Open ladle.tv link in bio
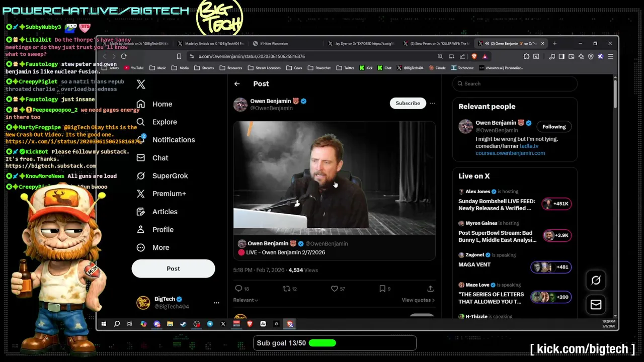This screenshot has height=362, width=644. (529, 146)
